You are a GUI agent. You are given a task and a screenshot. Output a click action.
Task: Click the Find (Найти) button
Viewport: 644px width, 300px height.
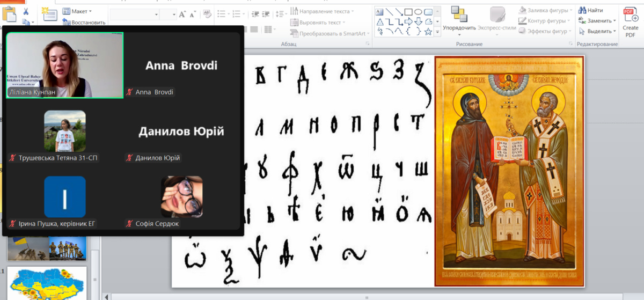(590, 10)
